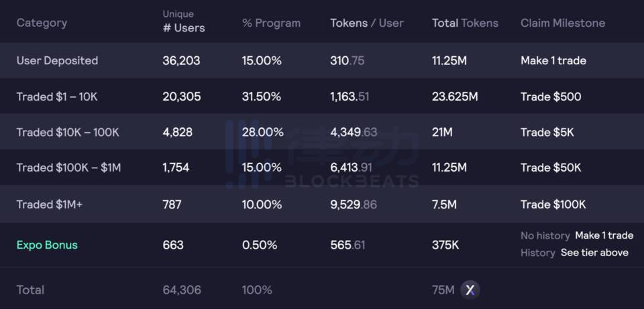This screenshot has height=309, width=644.
Task: Select the Total Tokens column header
Action: (465, 23)
